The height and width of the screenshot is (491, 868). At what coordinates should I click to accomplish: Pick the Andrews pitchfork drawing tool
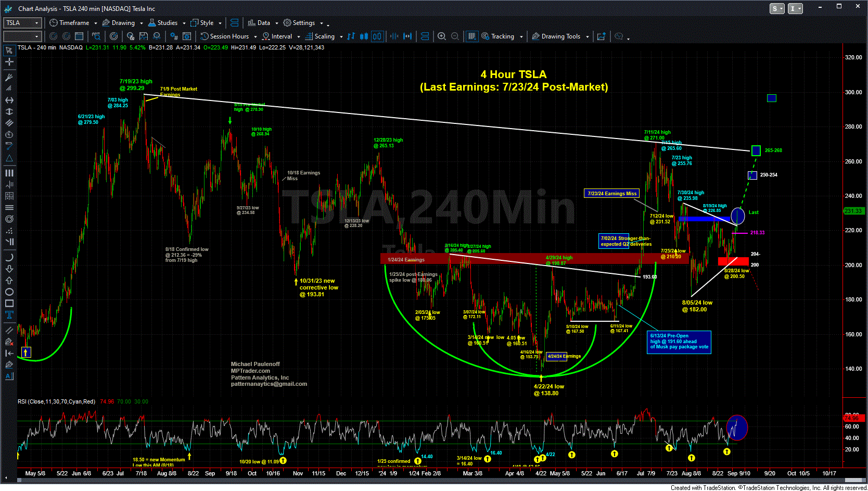(9, 77)
